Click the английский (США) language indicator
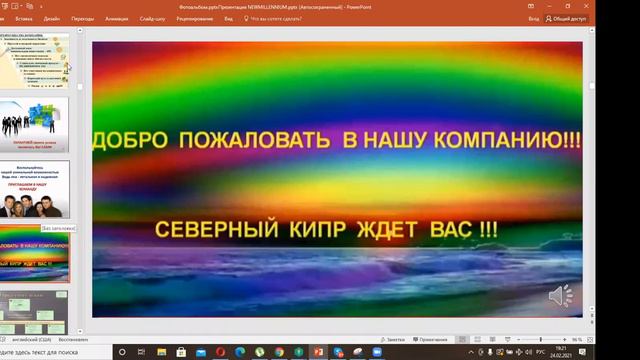This screenshot has width=640, height=360. click(32, 340)
